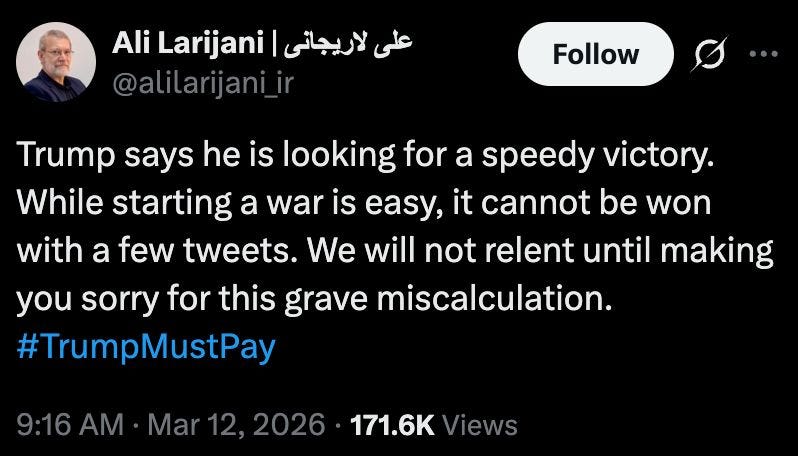Viewport: 798px width, 456px height.
Task: Click the Persian-script name beside Ali Larijani
Action: tap(348, 45)
